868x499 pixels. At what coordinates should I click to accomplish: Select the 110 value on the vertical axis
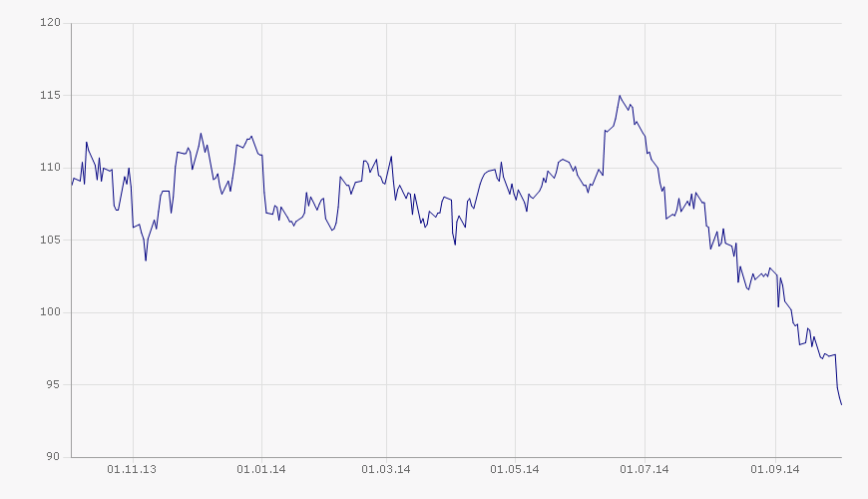coord(52,168)
